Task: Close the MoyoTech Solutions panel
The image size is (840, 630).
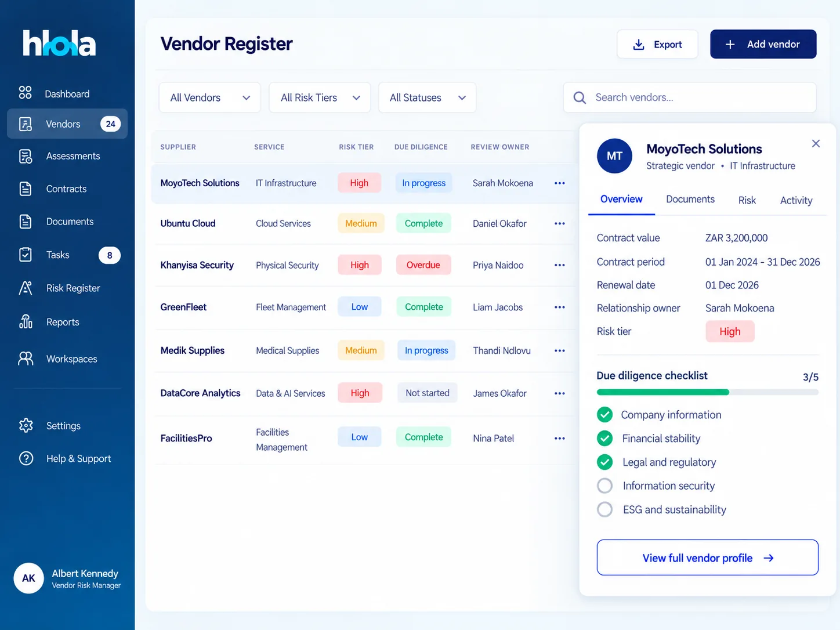Action: coord(816,143)
